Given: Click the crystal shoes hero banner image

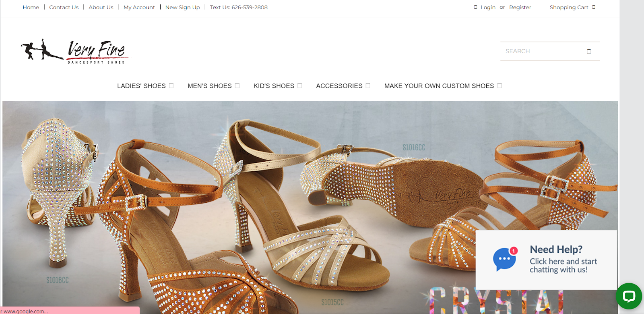Looking at the screenshot, I should coord(310,207).
